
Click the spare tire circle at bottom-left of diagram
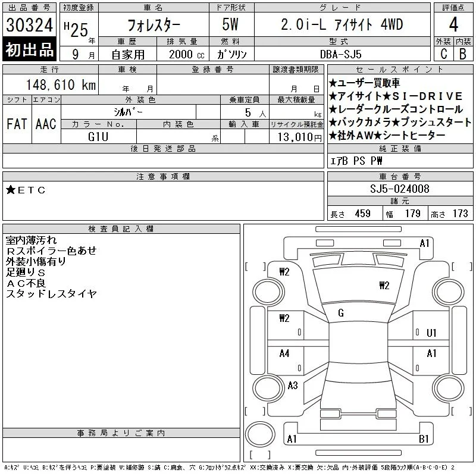260,434
